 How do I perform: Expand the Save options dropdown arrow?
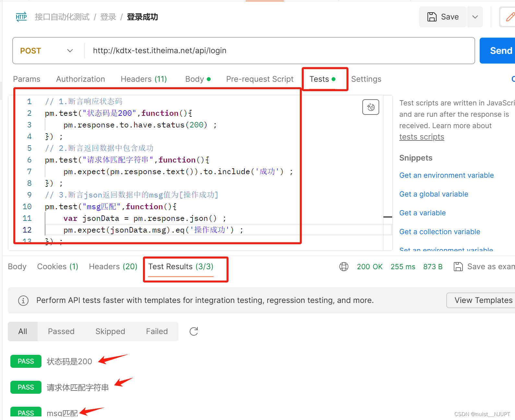[475, 17]
